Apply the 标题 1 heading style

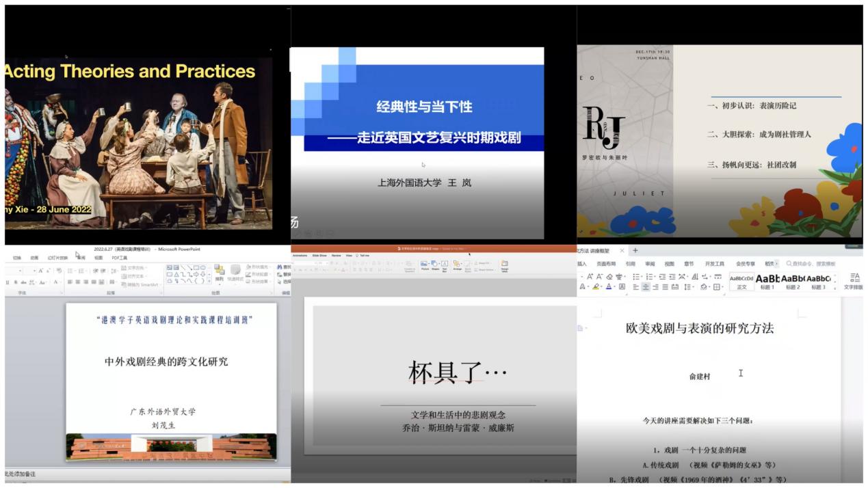pos(767,282)
